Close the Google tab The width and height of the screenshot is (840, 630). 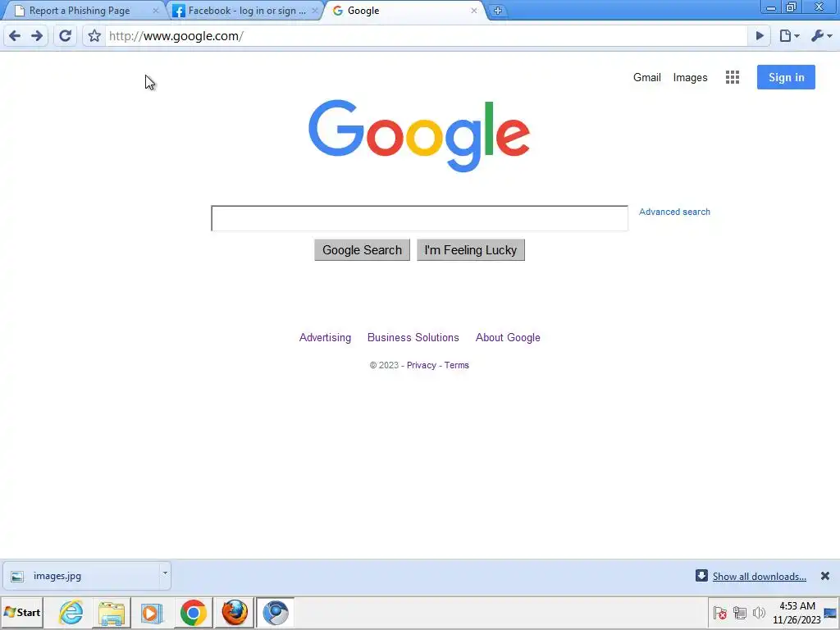point(473,11)
